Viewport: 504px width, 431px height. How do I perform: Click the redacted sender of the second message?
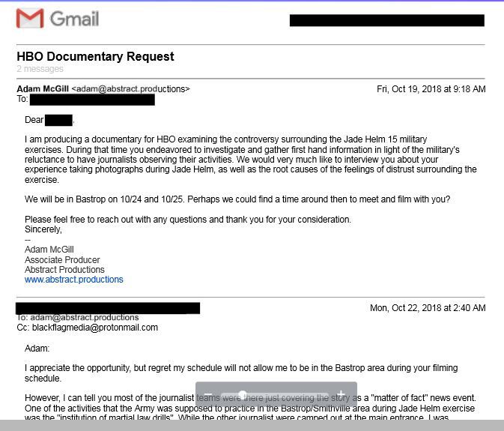108,308
